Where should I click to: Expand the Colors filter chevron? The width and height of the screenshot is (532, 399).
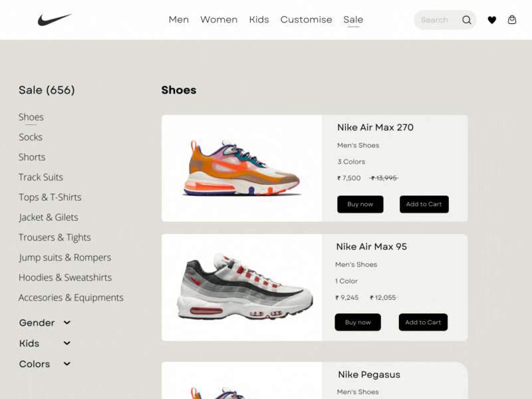pyautogui.click(x=67, y=364)
